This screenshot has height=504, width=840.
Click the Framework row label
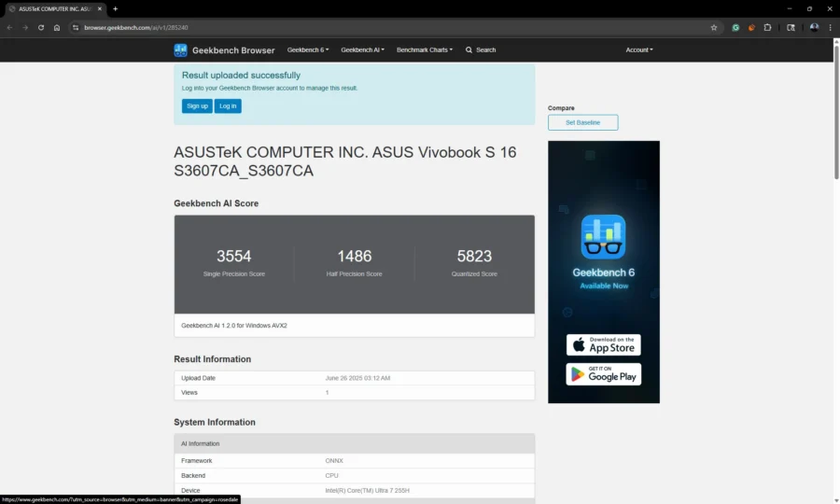click(197, 461)
